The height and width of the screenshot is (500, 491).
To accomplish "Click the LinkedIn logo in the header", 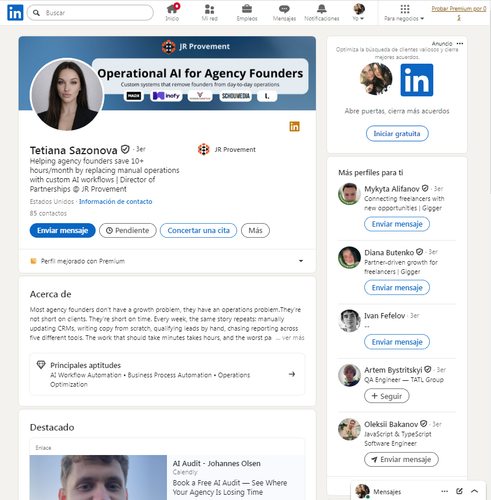I will (x=15, y=13).
